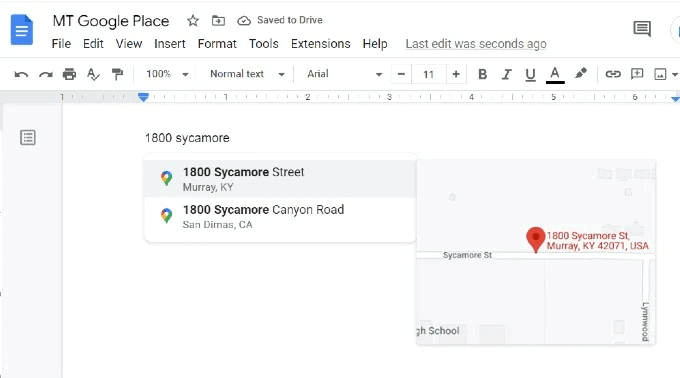Click the left indent marker on ruler

(x=143, y=98)
